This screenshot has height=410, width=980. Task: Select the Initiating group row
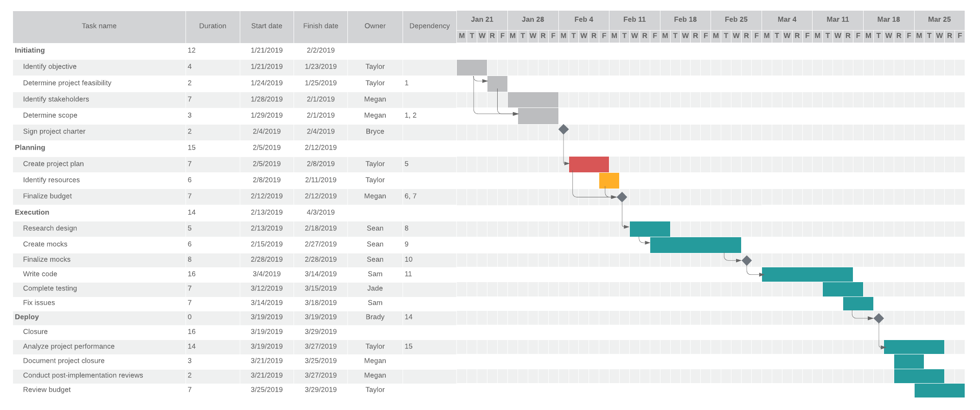click(x=30, y=50)
